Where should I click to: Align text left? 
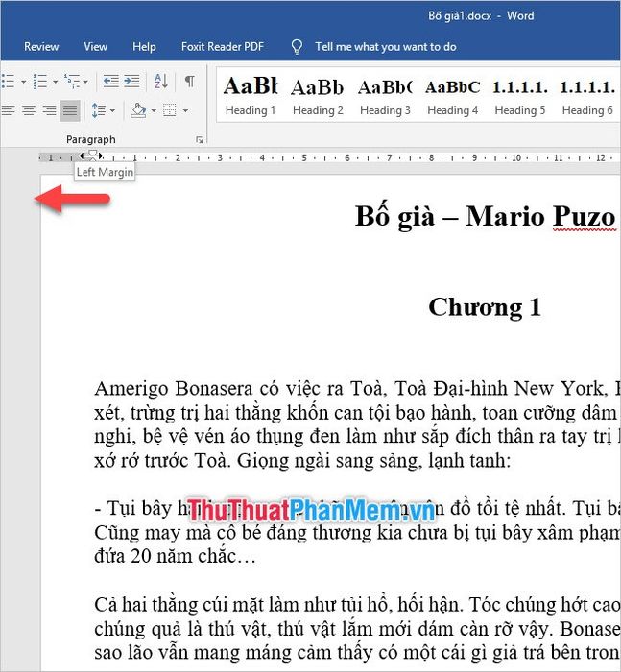point(8,110)
